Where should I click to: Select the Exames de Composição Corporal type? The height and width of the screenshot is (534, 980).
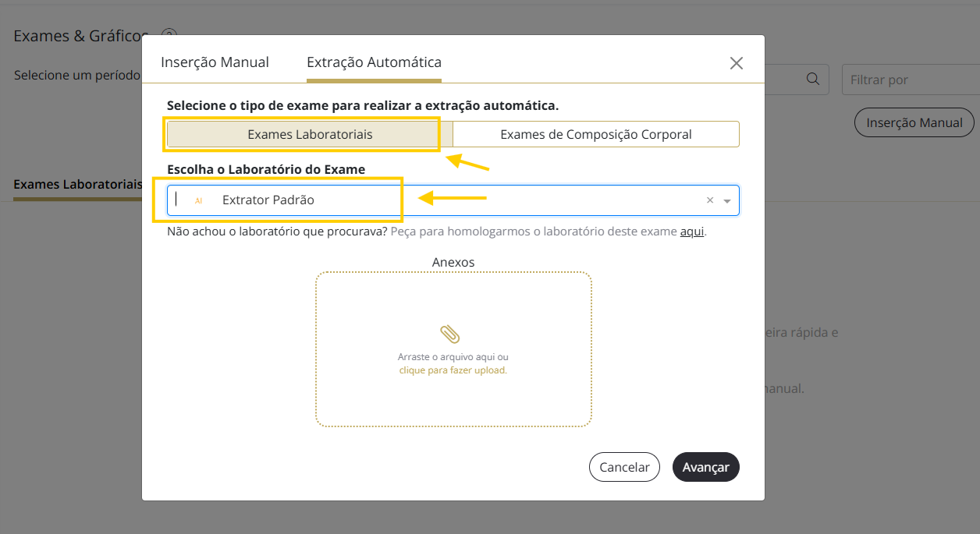(595, 134)
